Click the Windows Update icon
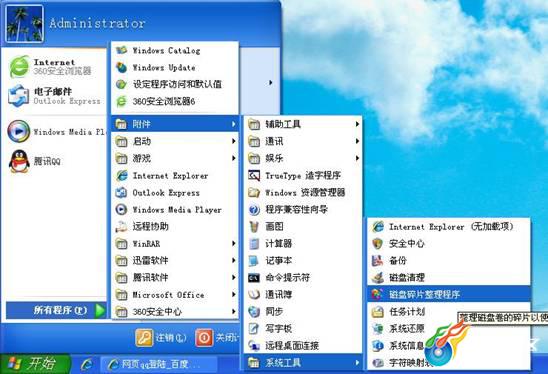The width and height of the screenshot is (548, 374). point(121,67)
